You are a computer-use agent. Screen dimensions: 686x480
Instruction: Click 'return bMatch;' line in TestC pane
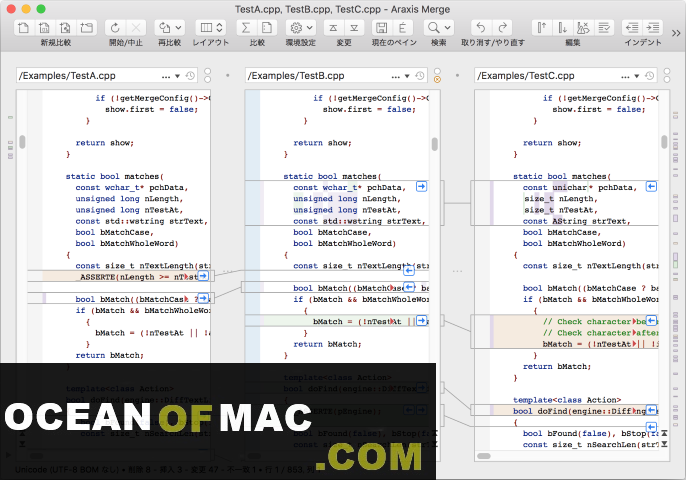(x=557, y=367)
